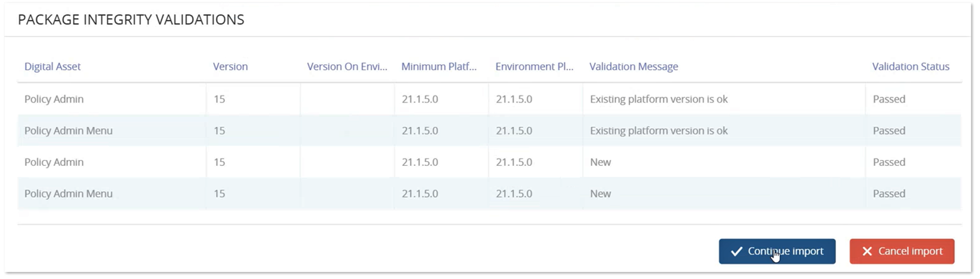Select the 'Environment Pl...' column header

[x=534, y=67]
